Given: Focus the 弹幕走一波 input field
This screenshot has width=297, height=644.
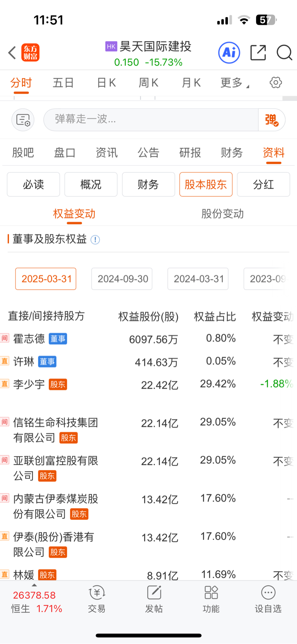Looking at the screenshot, I should [151, 120].
